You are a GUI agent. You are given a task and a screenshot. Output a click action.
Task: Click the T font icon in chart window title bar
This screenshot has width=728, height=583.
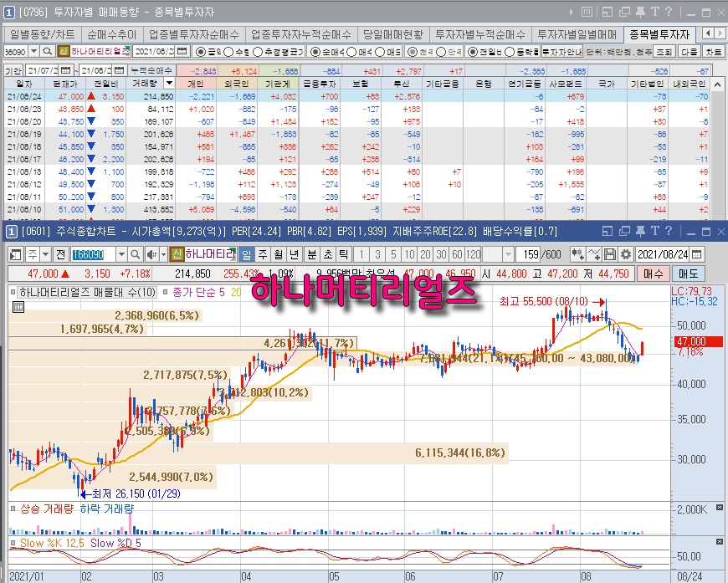coord(654,231)
